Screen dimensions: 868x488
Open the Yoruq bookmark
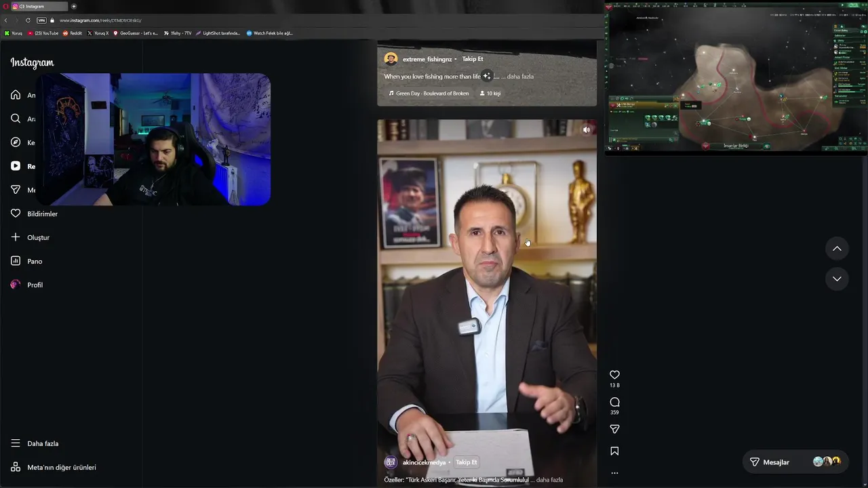[14, 33]
